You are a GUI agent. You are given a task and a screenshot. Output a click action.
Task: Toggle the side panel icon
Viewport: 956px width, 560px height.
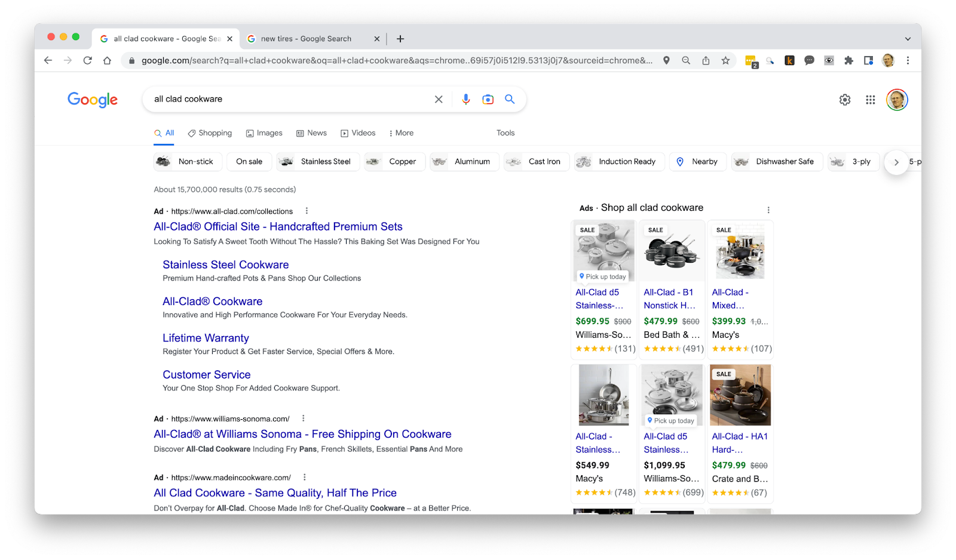click(868, 60)
